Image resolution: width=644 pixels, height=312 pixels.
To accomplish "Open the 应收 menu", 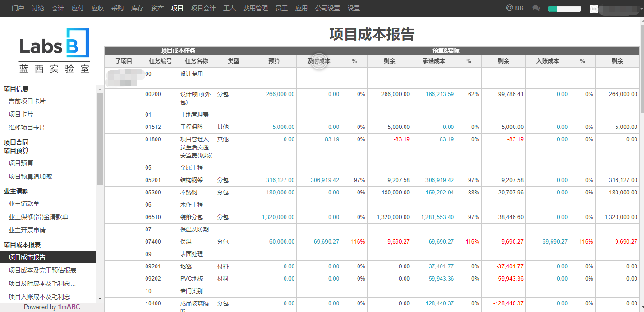I will click(98, 8).
